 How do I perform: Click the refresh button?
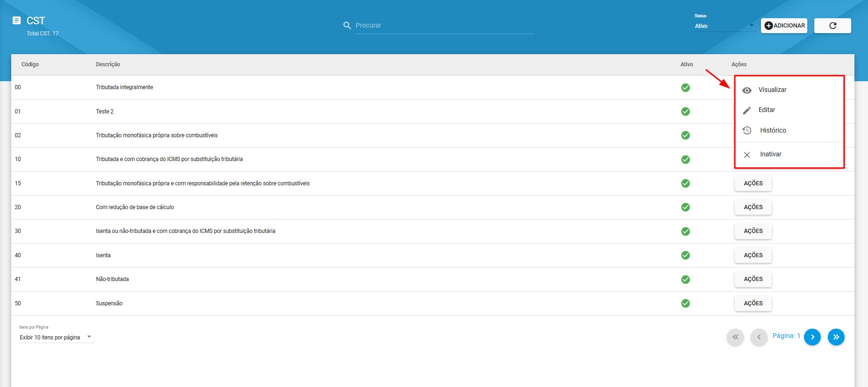click(x=832, y=26)
